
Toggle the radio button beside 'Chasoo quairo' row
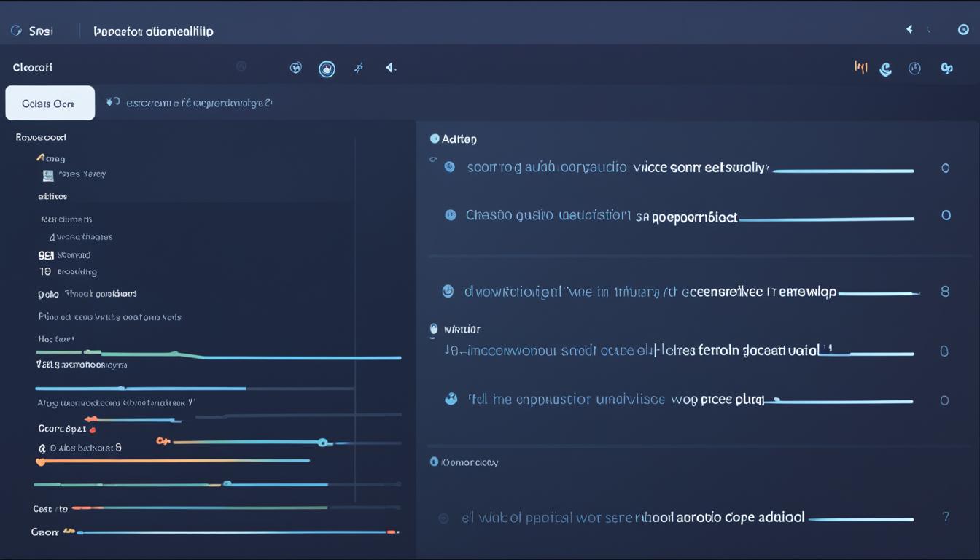tap(451, 215)
